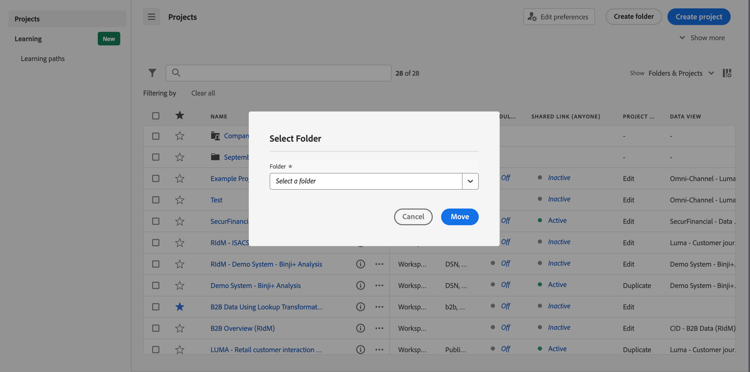
Task: Unfavorite B2B Data Using Lookup Transformation star
Action: 179,306
